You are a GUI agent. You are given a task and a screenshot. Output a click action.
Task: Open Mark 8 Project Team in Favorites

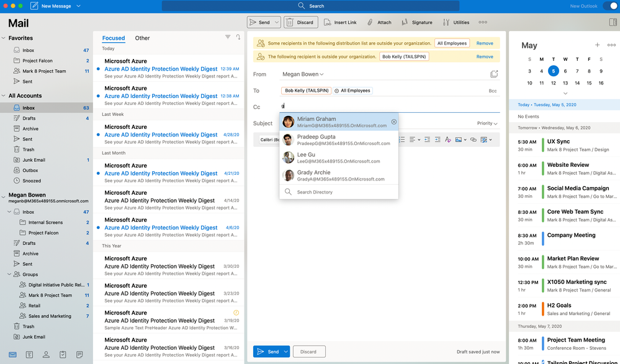click(x=46, y=71)
